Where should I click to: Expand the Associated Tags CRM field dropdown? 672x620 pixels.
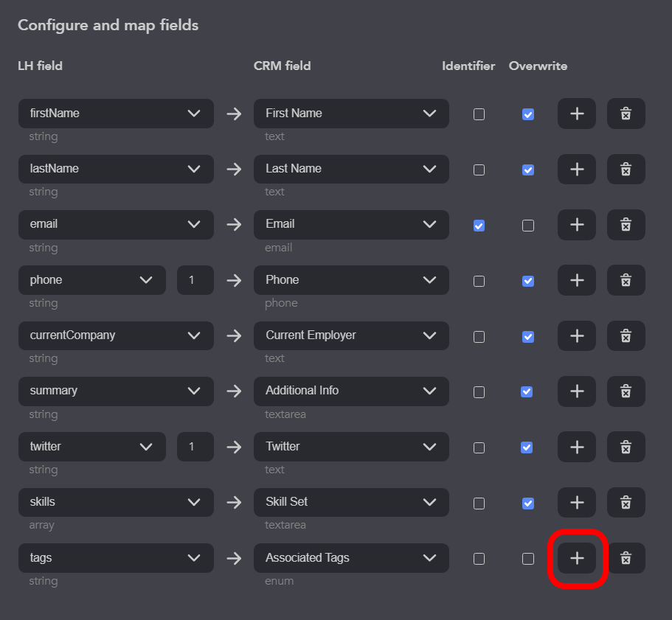coord(351,558)
